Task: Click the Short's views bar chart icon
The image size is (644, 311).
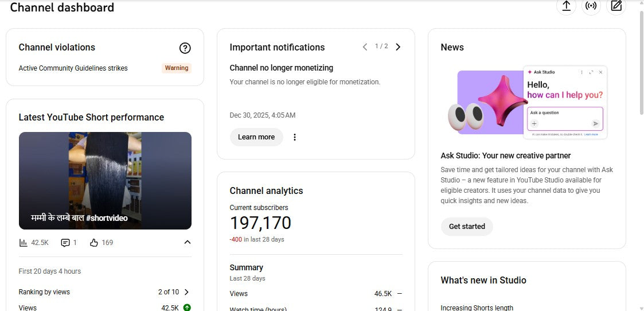Action: click(x=24, y=243)
